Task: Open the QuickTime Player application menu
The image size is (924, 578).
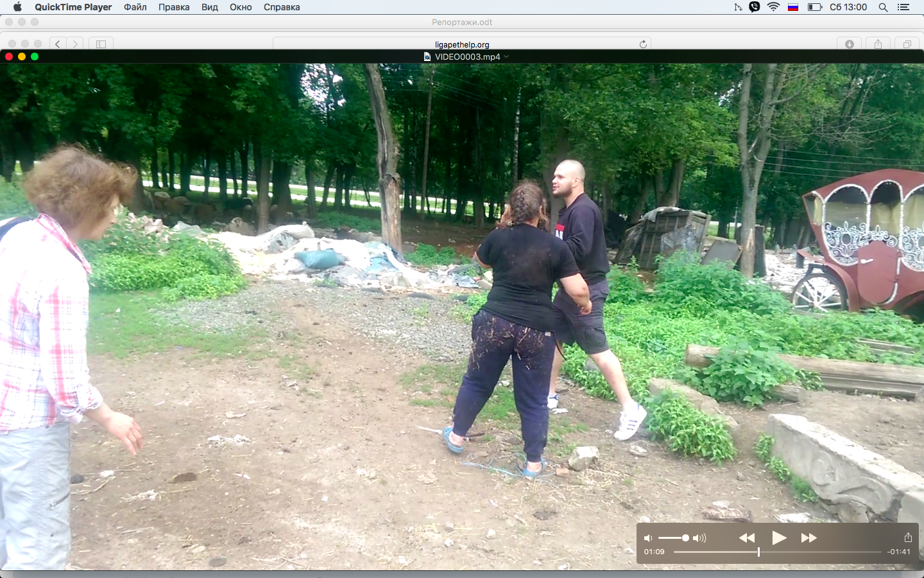Action: point(73,7)
